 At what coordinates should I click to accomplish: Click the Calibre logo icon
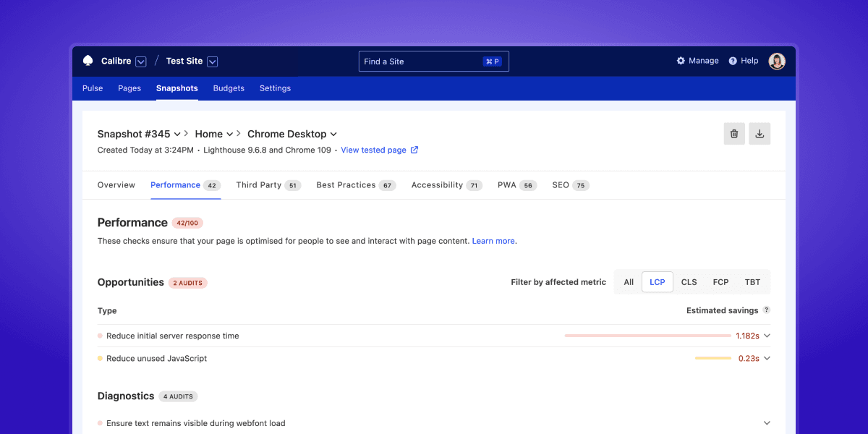[x=88, y=61]
